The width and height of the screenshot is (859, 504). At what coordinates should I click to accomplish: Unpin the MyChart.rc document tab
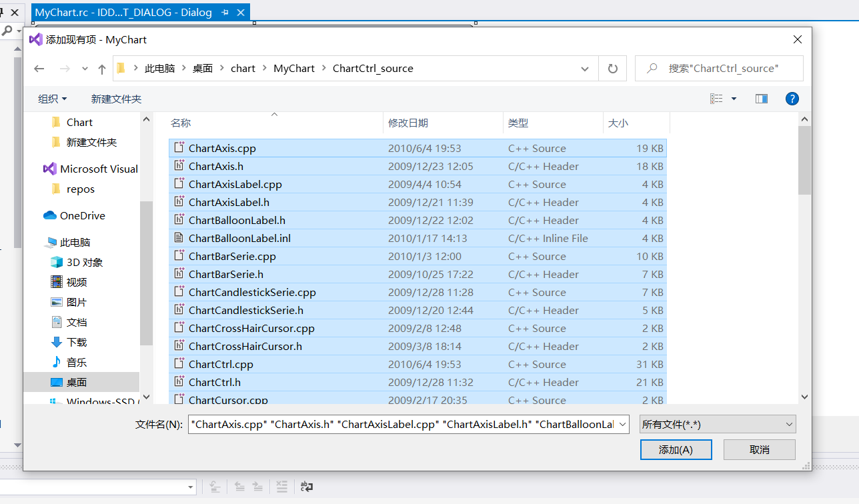point(225,12)
